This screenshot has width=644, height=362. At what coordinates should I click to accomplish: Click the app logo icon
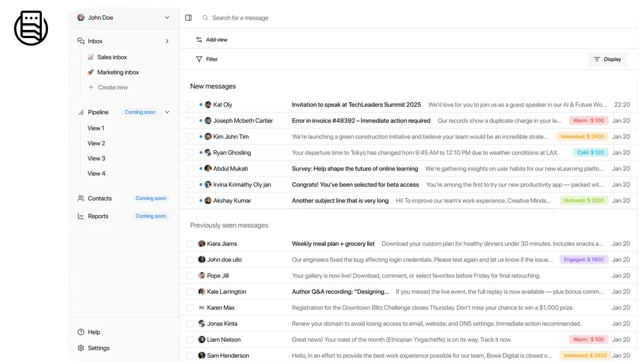(31, 28)
